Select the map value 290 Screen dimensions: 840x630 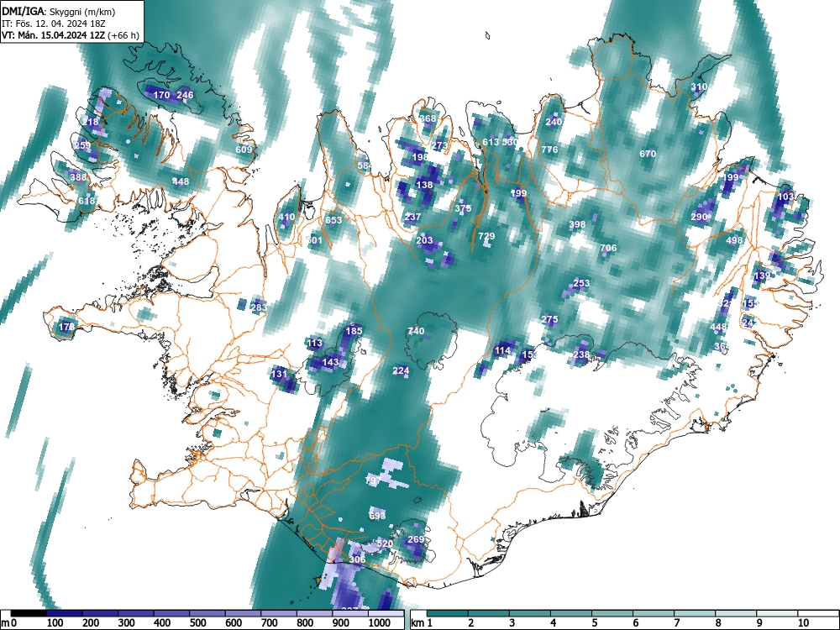(699, 217)
